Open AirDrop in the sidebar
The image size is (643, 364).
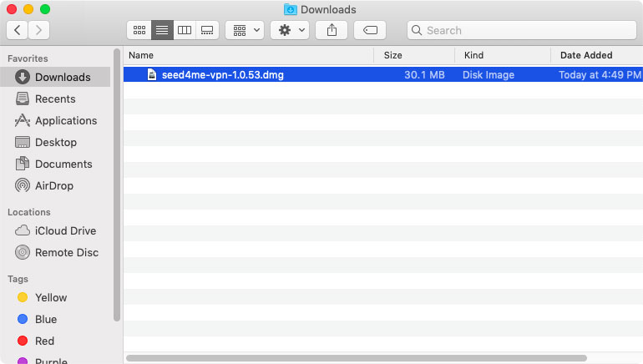(x=55, y=185)
